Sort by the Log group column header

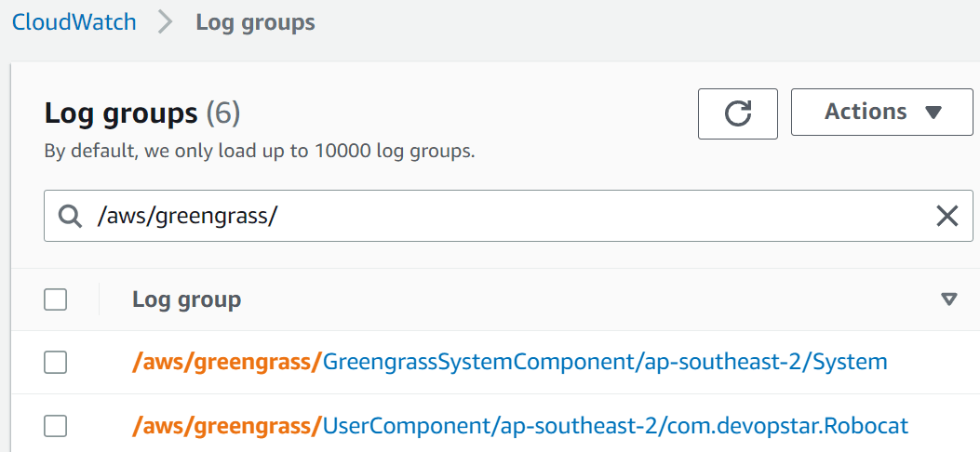(x=187, y=299)
